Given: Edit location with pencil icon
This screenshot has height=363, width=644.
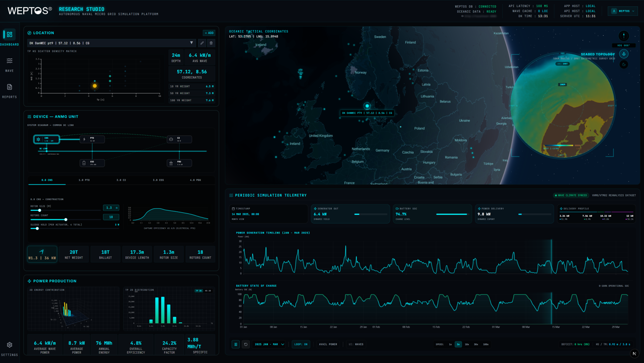Looking at the screenshot, I should point(202,43).
